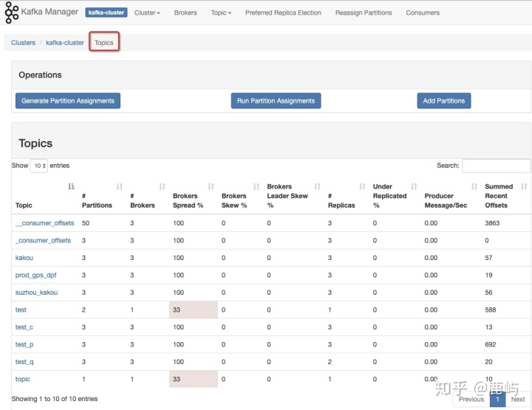Click the Topic column header
The height and width of the screenshot is (410, 532).
[x=24, y=205]
